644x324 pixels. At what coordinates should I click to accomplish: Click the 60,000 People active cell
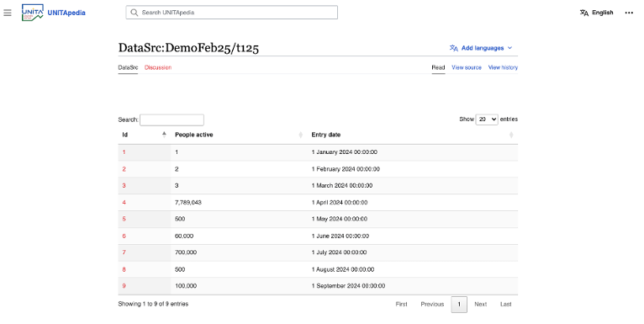[239, 236]
